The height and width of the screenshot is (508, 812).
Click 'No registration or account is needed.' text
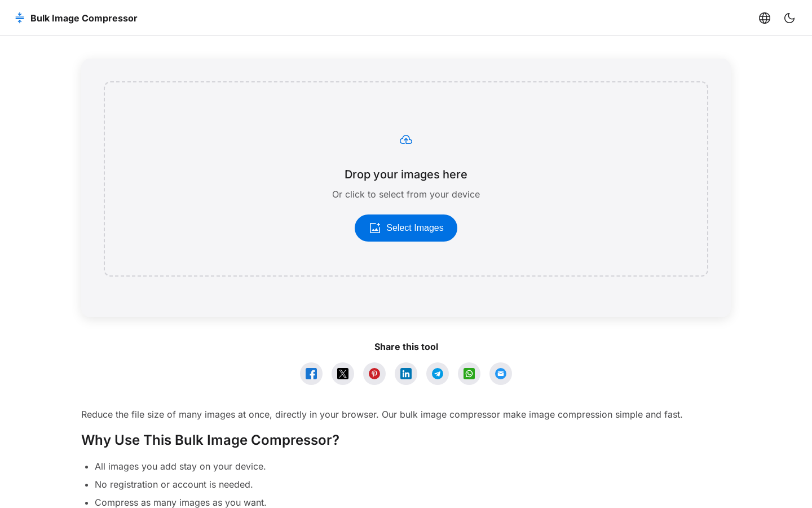(x=174, y=484)
